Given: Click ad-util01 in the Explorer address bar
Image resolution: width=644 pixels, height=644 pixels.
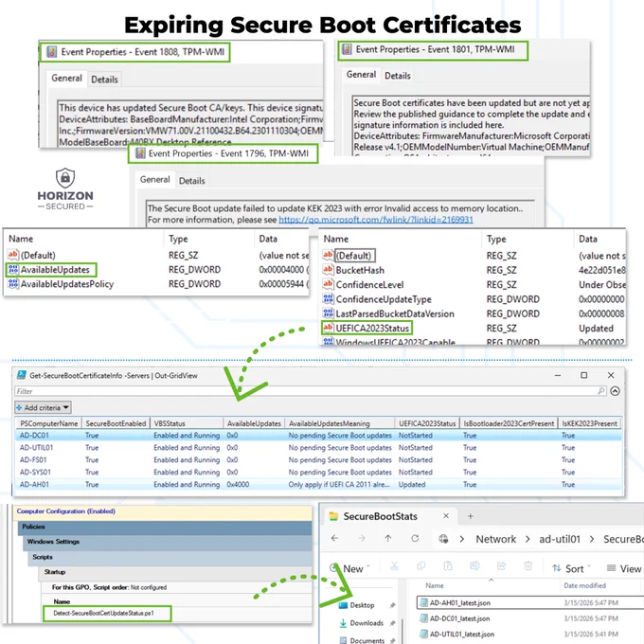Looking at the screenshot, I should 560,539.
